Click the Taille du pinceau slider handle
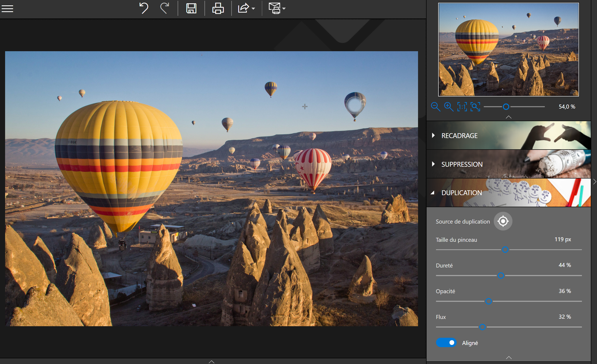This screenshot has width=597, height=364. 505,250
